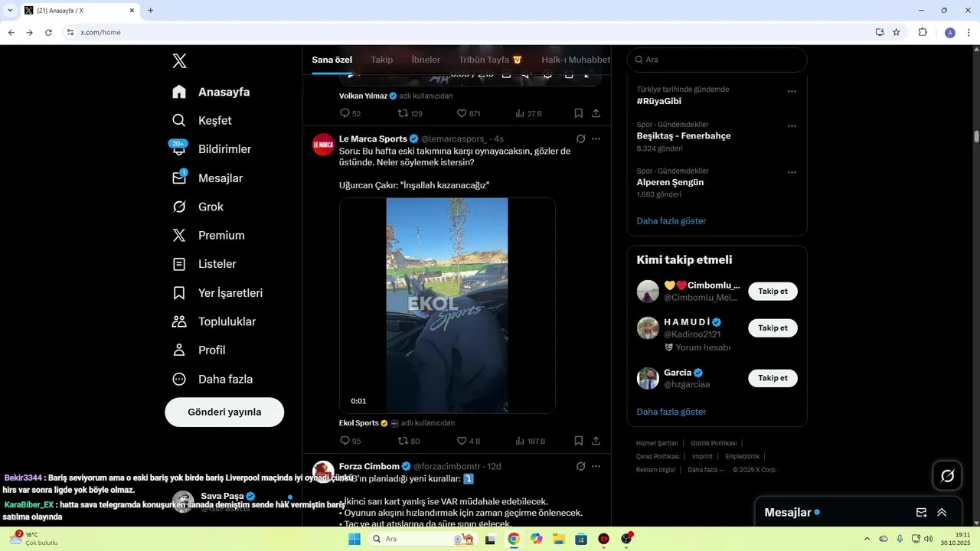This screenshot has height=551, width=980.
Task: Open Chrome menu three dots
Action: click(969, 32)
